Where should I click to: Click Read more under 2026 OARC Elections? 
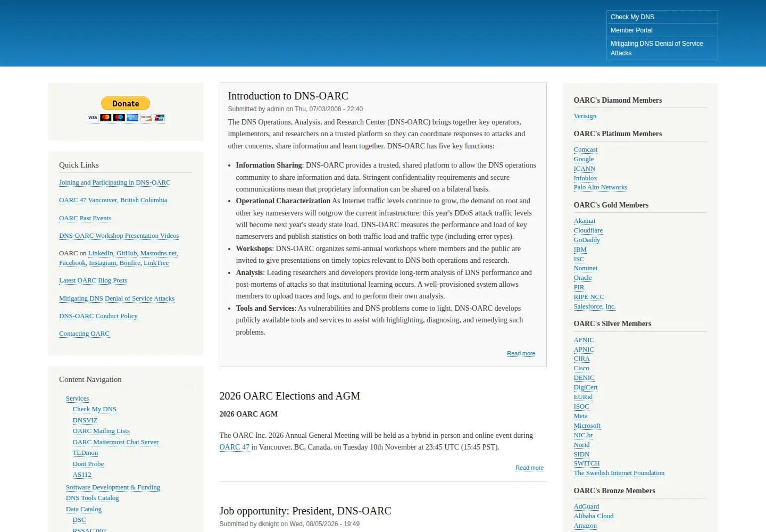coord(529,468)
